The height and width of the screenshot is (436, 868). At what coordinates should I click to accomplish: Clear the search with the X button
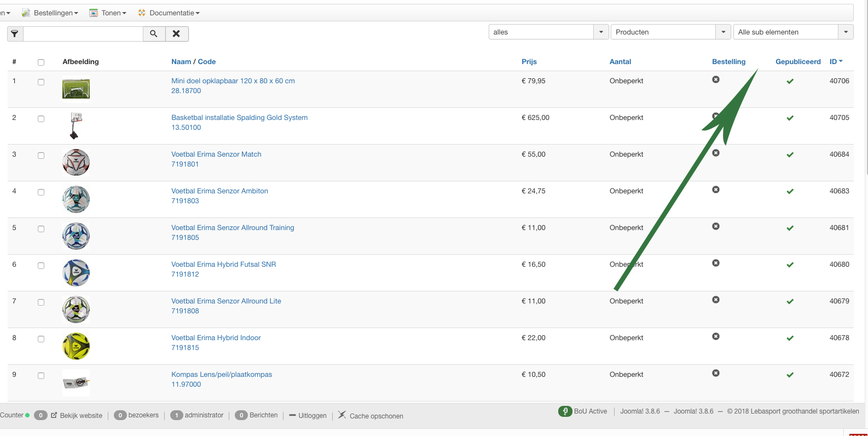point(176,34)
